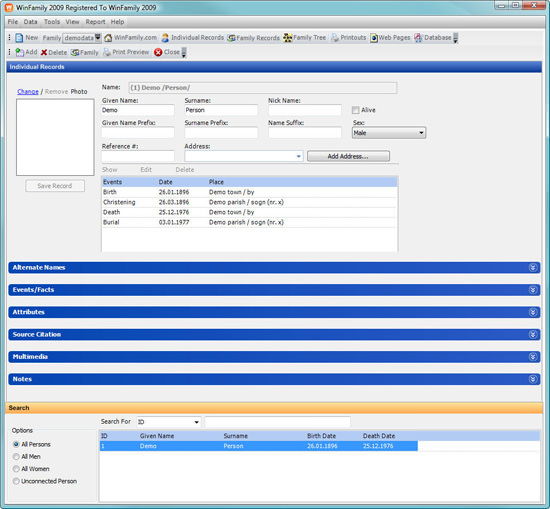Choose the Unconnected Person radio button

point(16,481)
